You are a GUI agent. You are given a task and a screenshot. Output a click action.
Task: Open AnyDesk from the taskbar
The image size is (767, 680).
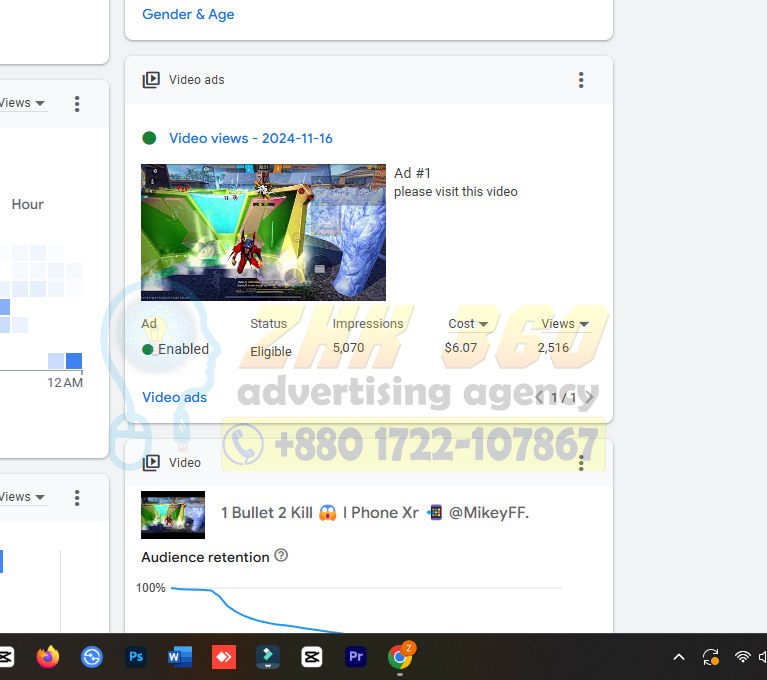(x=224, y=657)
